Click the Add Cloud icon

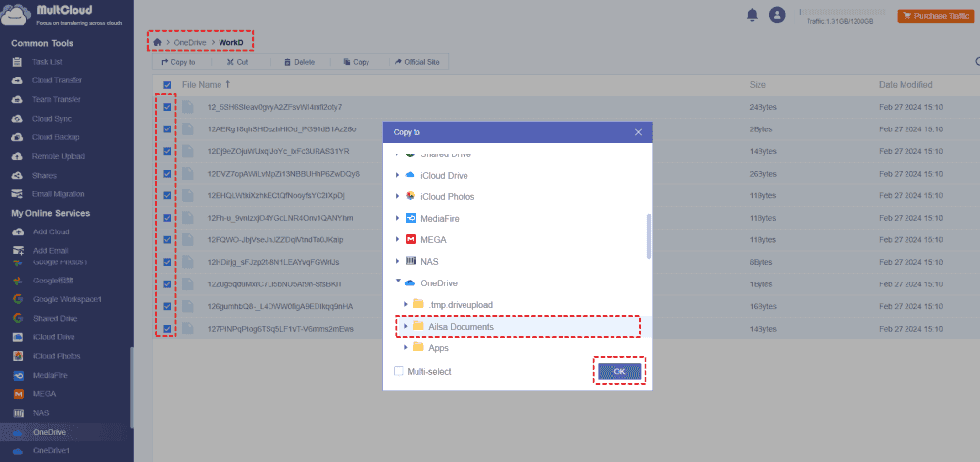coord(18,231)
